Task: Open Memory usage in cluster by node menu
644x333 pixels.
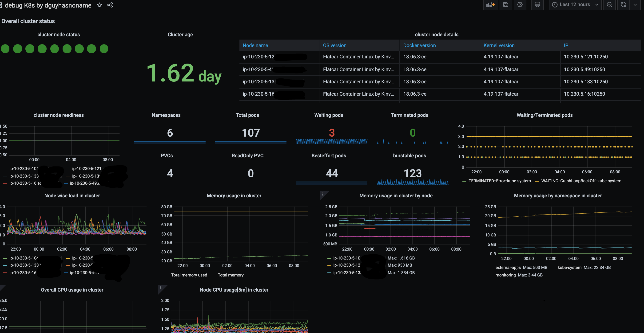Action: (396, 196)
